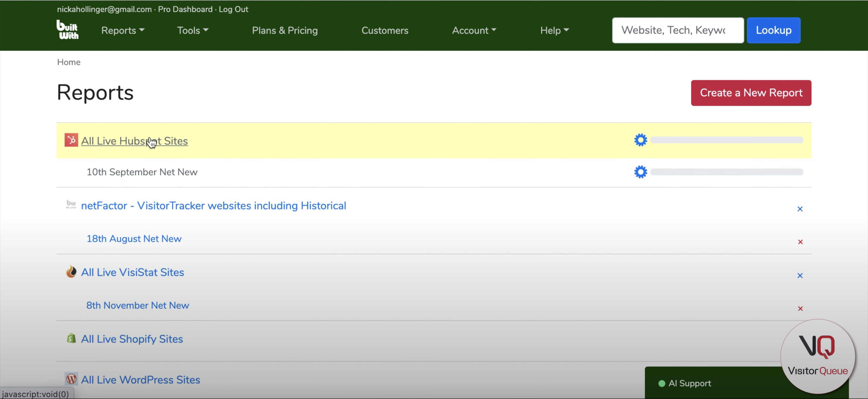Click Create a New Report button
Image resolution: width=868 pixels, height=399 pixels.
click(751, 93)
